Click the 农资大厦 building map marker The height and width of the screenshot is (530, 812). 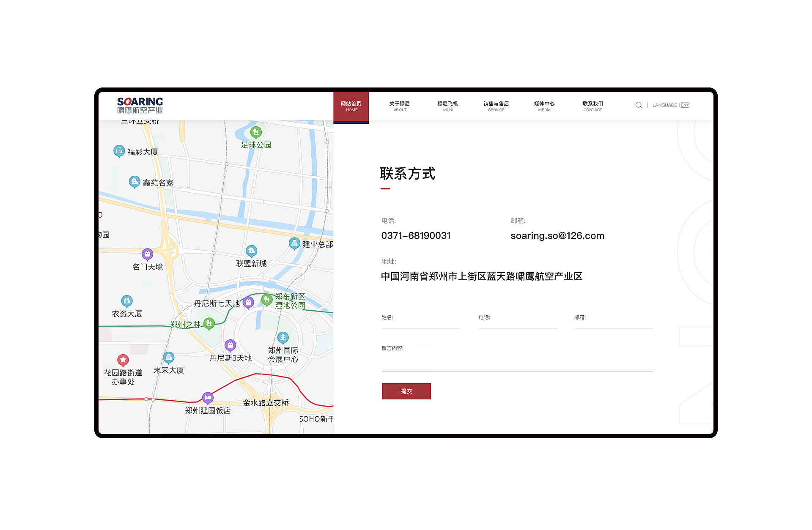coord(127,301)
